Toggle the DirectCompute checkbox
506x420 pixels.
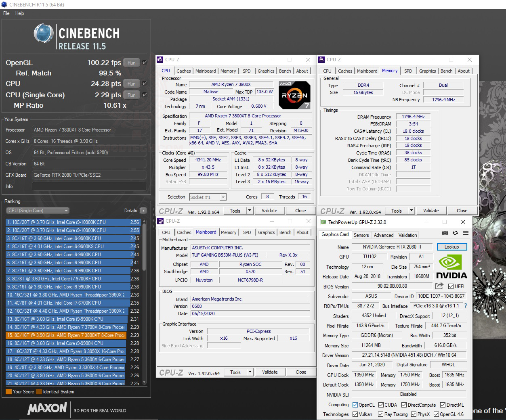404,405
